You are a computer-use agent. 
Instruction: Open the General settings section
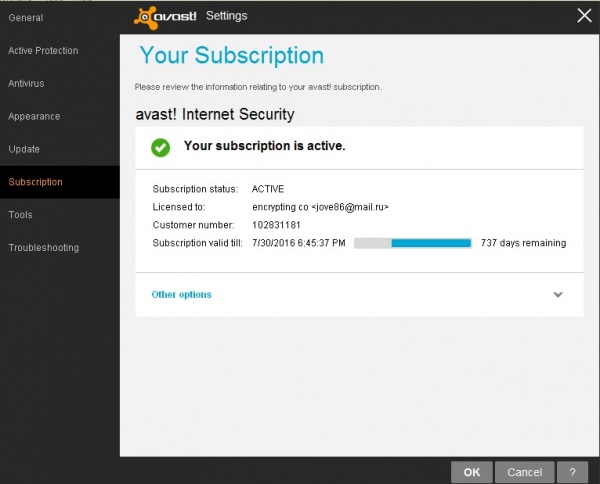pyautogui.click(x=26, y=18)
